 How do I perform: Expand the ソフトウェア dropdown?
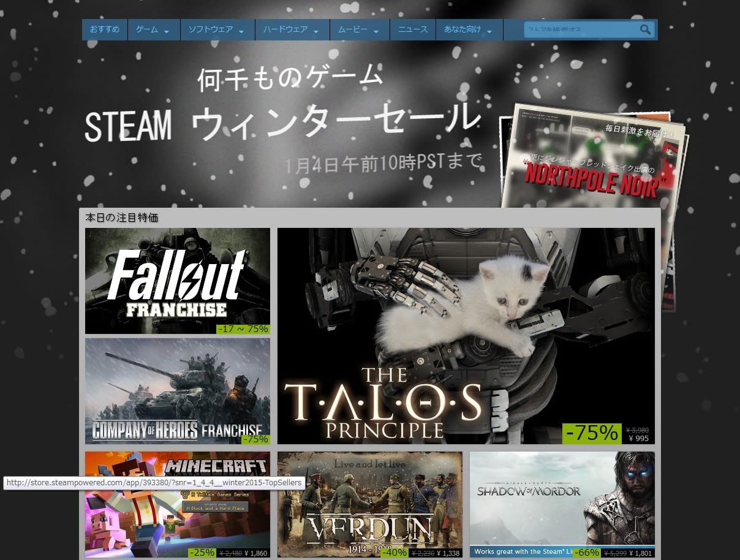(217, 29)
